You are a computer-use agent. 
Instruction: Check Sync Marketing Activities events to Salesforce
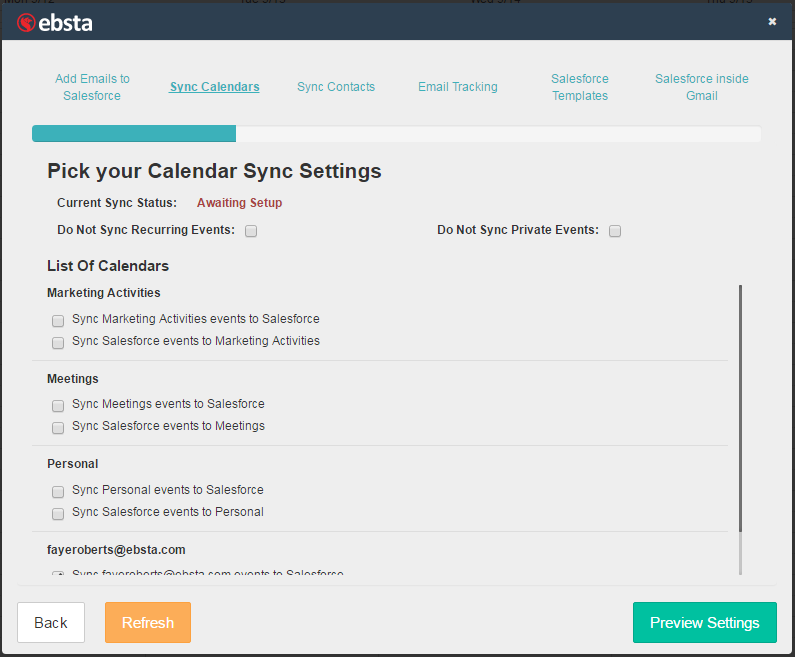[x=58, y=321]
